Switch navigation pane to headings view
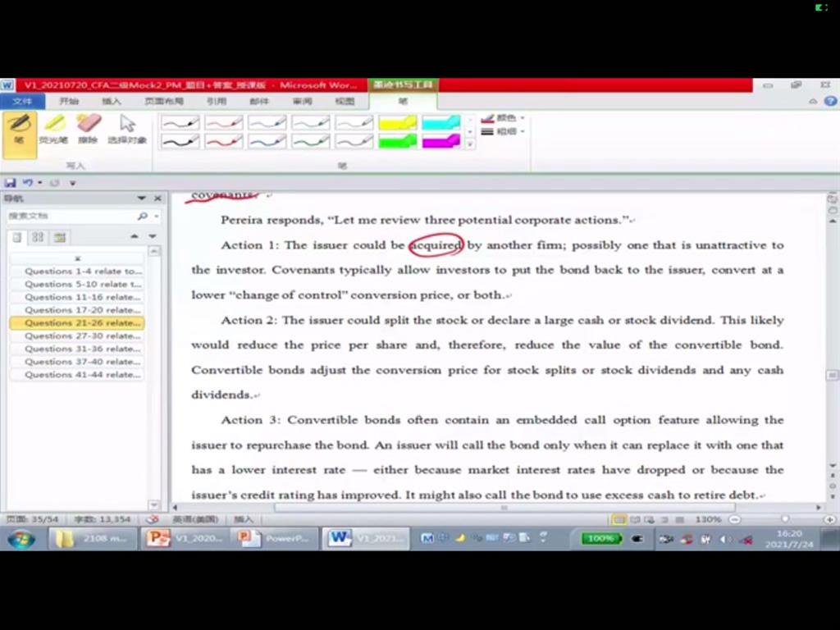The image size is (840, 630). pos(17,237)
